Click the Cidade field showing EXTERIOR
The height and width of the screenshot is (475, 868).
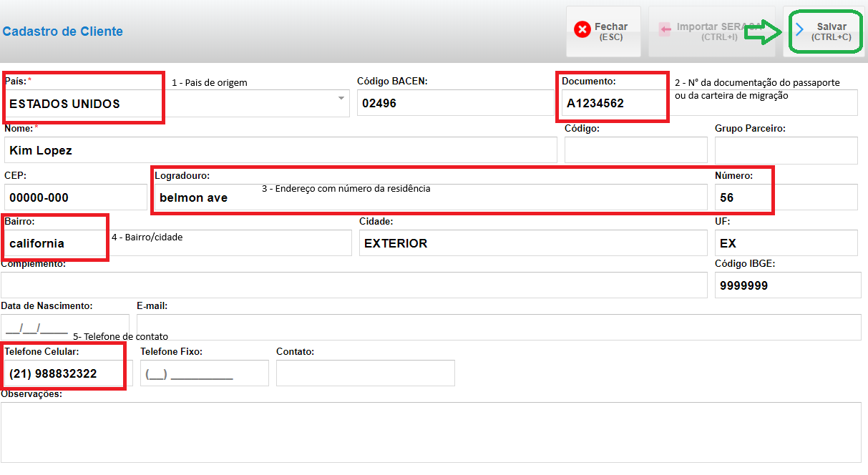(x=532, y=243)
